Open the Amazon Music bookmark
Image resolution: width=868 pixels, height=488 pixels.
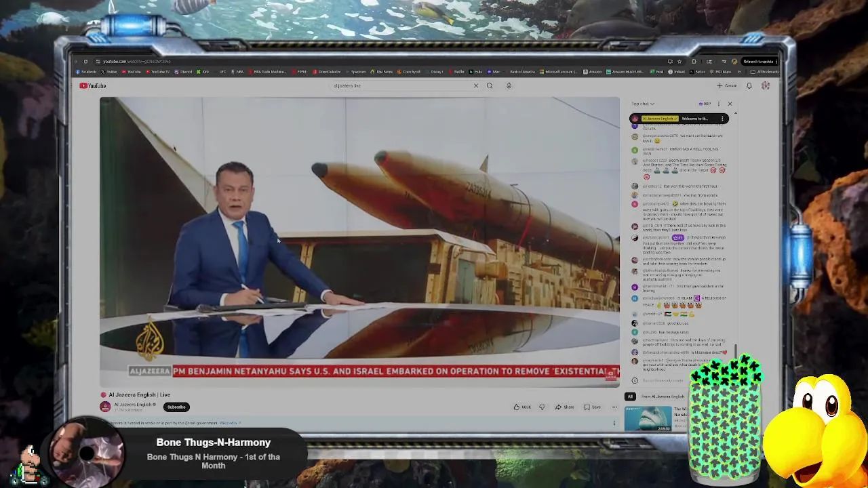coord(625,72)
